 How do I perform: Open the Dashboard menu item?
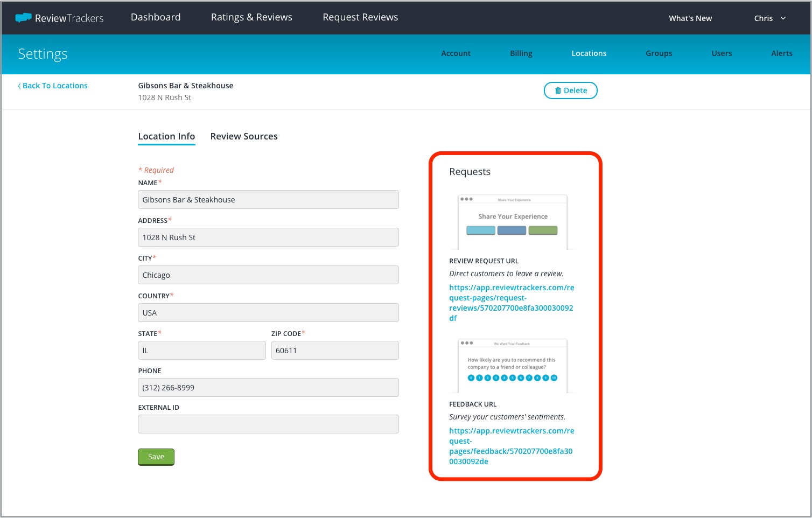(156, 17)
